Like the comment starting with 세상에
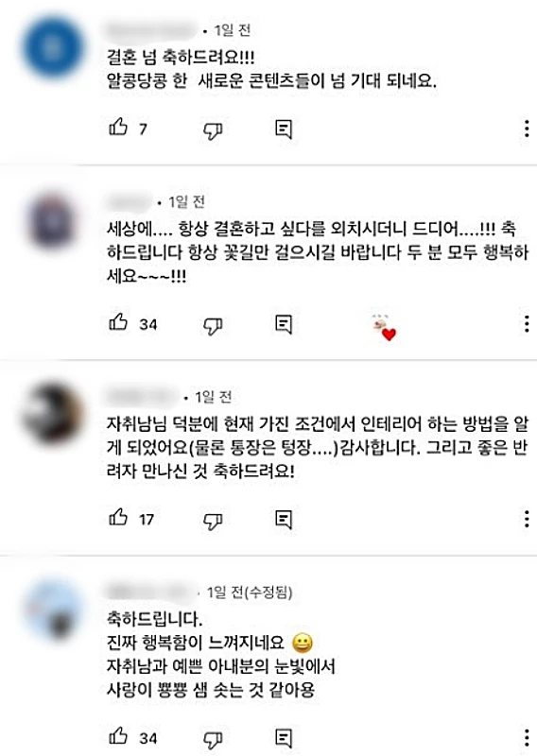Viewport: 537px width, 756px height. (x=118, y=322)
